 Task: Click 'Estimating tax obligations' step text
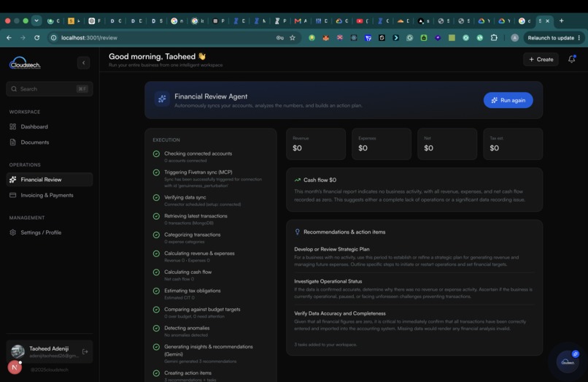pos(193,291)
